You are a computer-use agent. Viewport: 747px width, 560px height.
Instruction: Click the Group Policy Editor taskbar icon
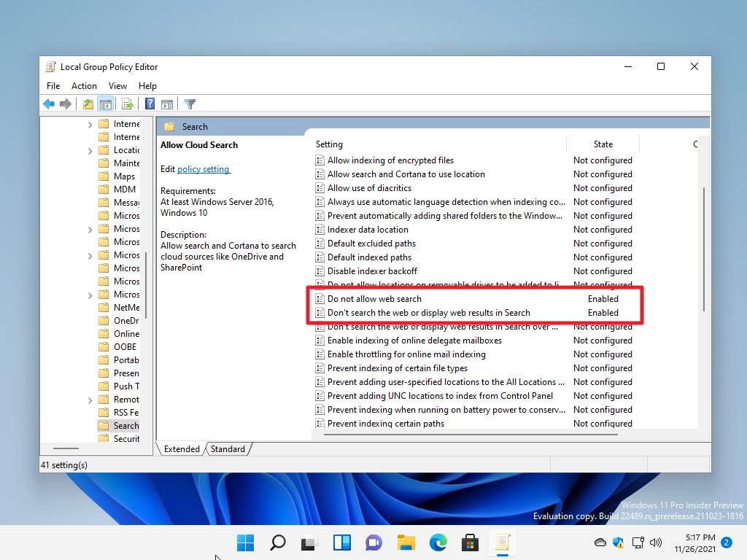pos(503,542)
